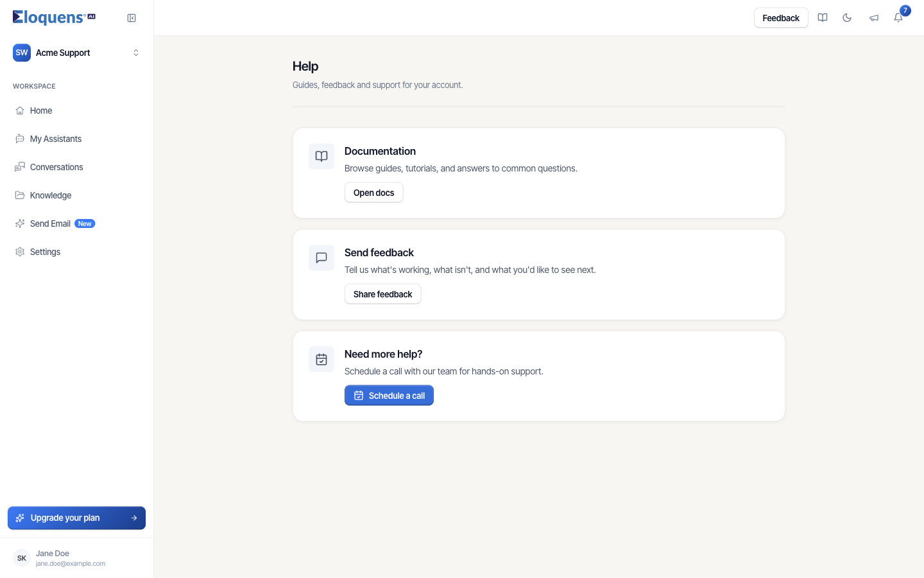Click the Conversations messages icon
Image resolution: width=924 pixels, height=578 pixels.
click(20, 167)
